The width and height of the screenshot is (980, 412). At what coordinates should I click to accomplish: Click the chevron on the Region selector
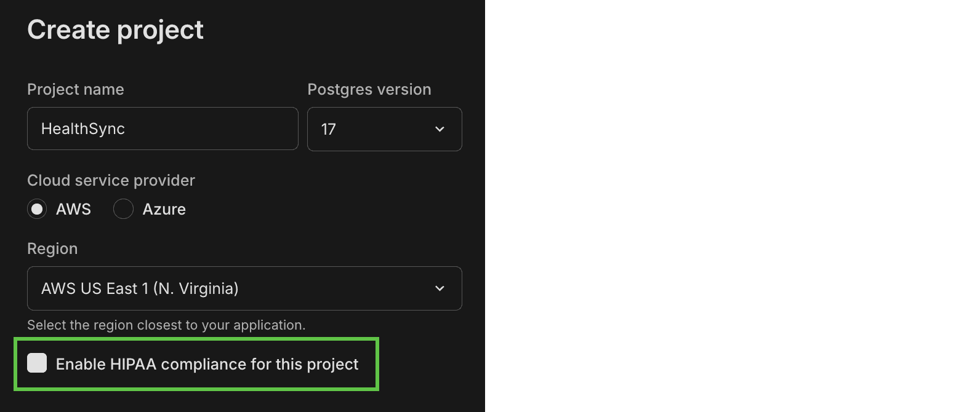coord(440,288)
